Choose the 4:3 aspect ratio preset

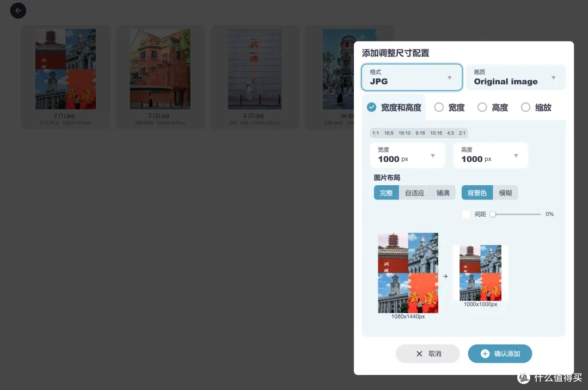point(450,133)
